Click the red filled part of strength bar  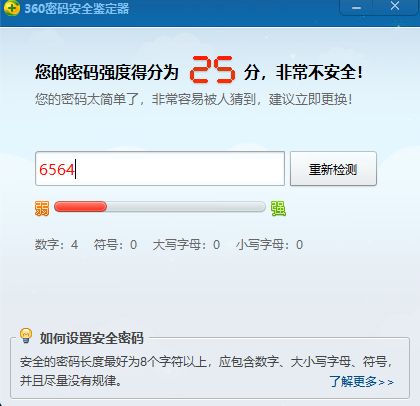(x=80, y=207)
